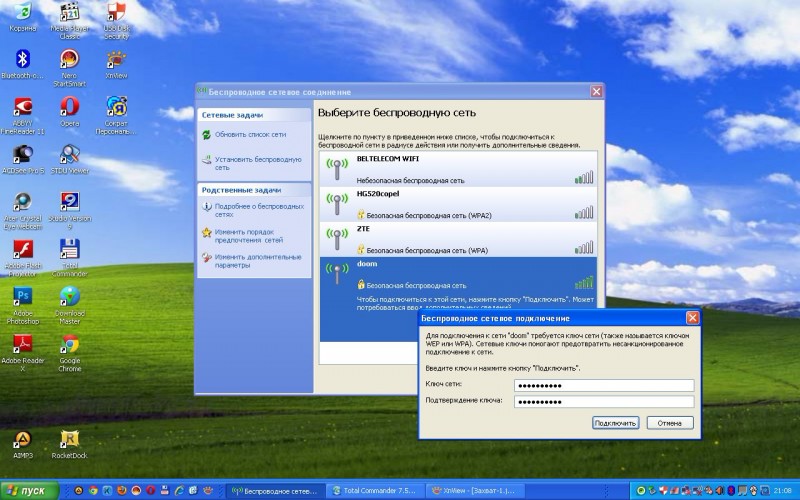Click into Подтверждение ключа field
Viewport: 800px width, 500px height.
tap(604, 402)
